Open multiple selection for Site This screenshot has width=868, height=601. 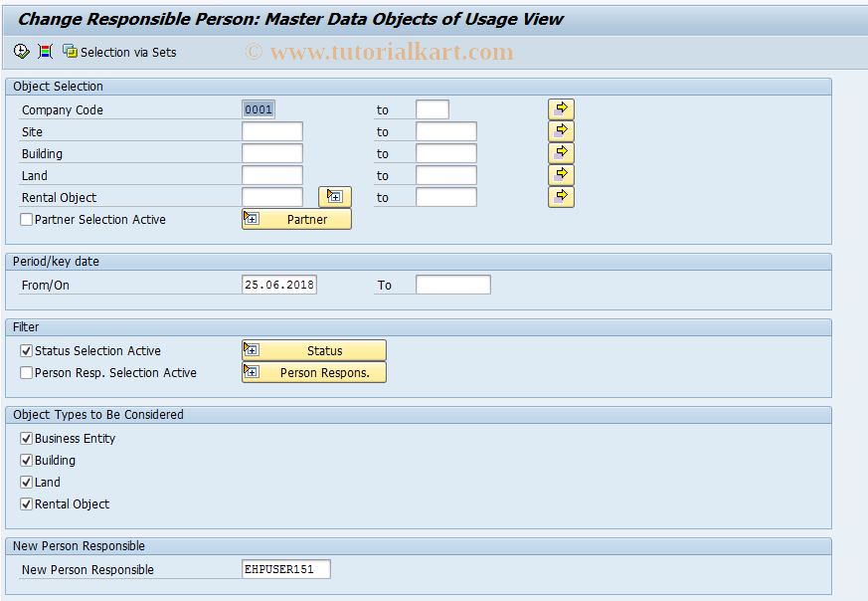[562, 131]
